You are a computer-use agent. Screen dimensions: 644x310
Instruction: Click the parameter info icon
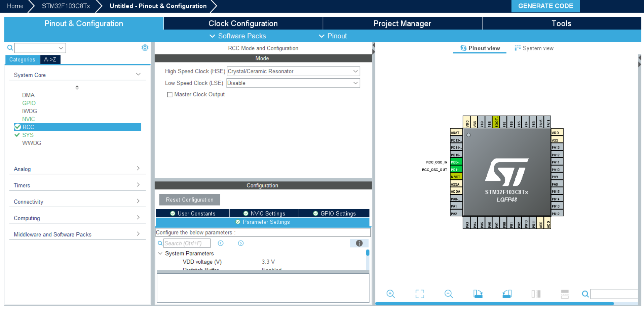coord(359,243)
